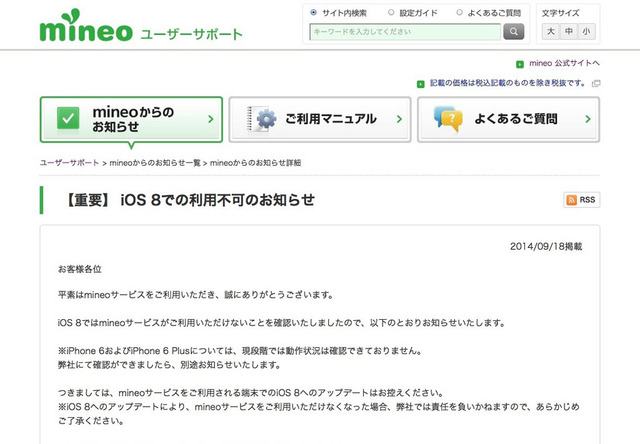Click the magnifying glass search button
The width and height of the screenshot is (640, 444).
click(x=514, y=32)
